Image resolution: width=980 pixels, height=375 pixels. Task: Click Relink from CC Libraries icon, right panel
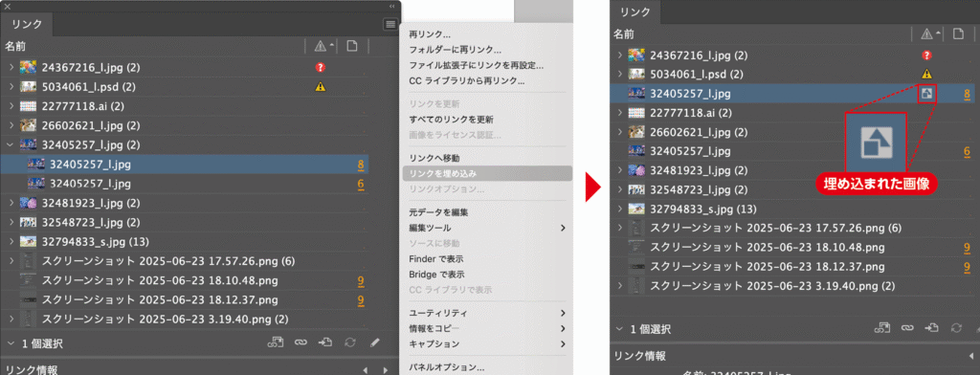tap(881, 327)
